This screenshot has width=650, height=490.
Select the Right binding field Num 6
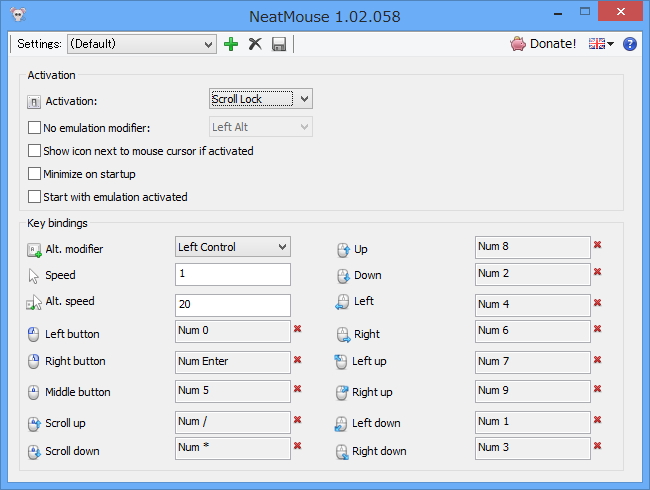(533, 331)
